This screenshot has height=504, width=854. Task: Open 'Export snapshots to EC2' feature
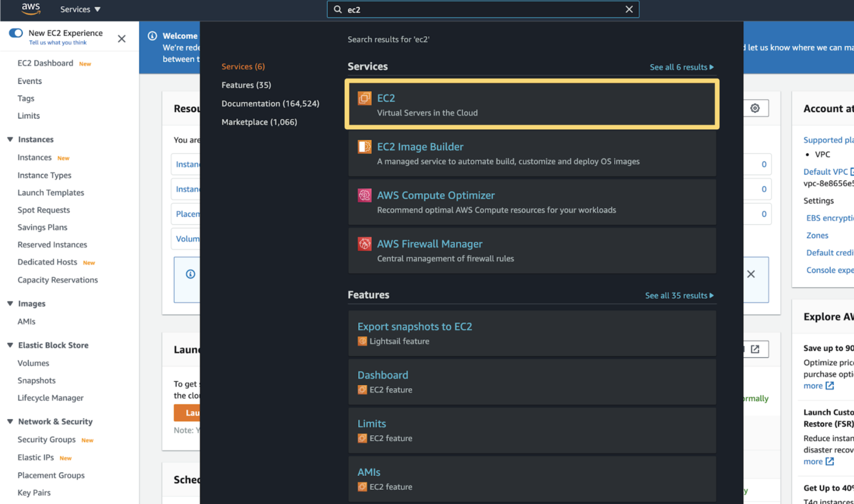(532, 333)
